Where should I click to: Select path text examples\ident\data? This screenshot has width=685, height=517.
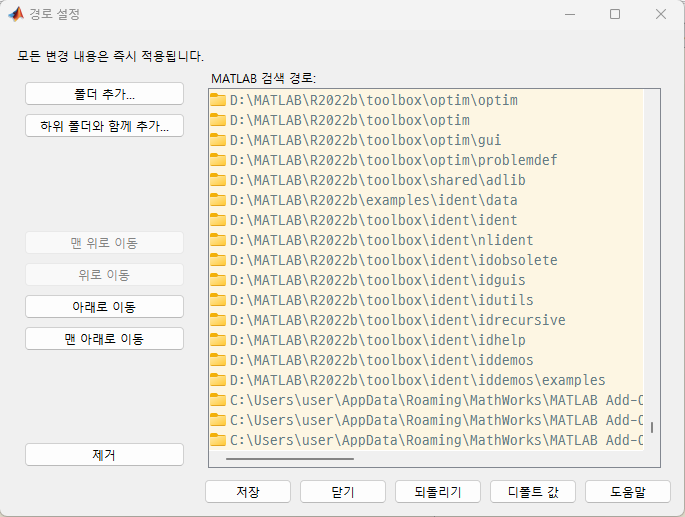click(374, 200)
